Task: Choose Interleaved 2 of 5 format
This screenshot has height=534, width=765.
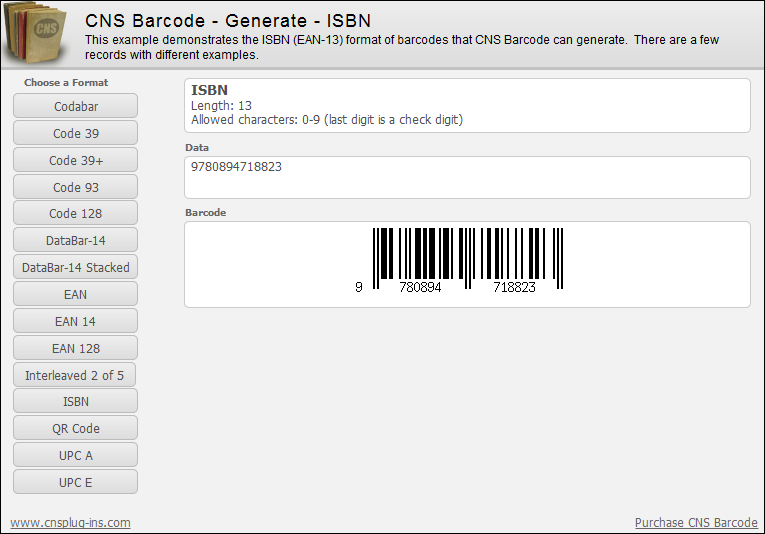Action: click(76, 375)
